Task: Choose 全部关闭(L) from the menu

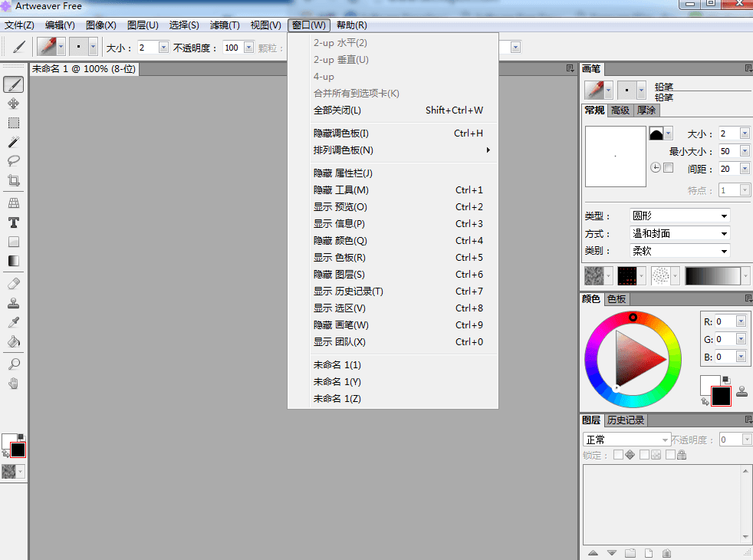Action: (x=393, y=110)
